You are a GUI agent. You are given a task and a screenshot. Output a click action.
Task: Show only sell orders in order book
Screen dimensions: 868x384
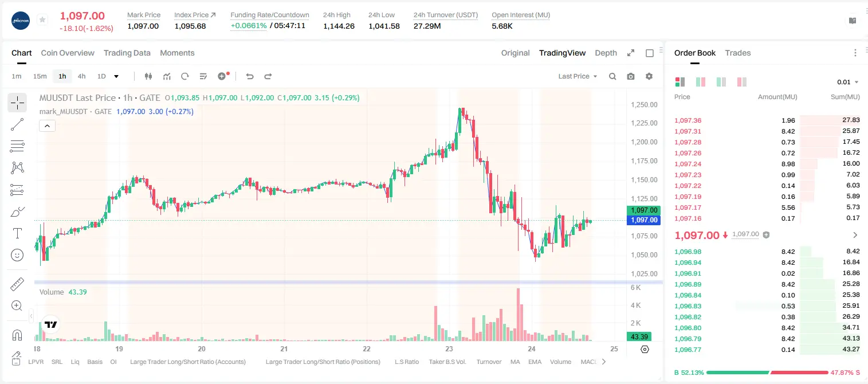(741, 82)
